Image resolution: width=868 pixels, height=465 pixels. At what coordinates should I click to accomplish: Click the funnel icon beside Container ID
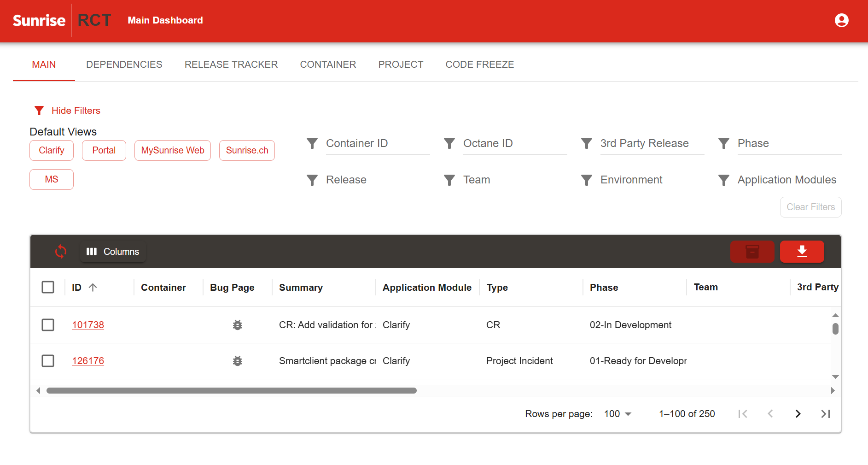tap(312, 143)
